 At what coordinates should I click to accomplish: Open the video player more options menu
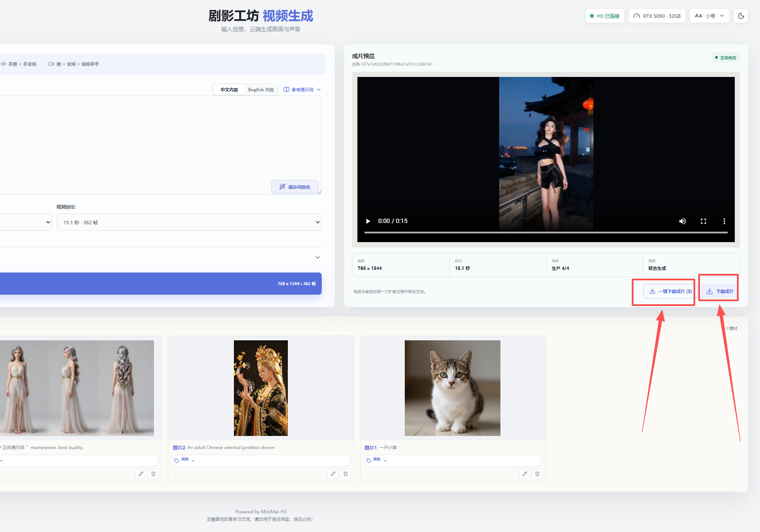tap(724, 221)
